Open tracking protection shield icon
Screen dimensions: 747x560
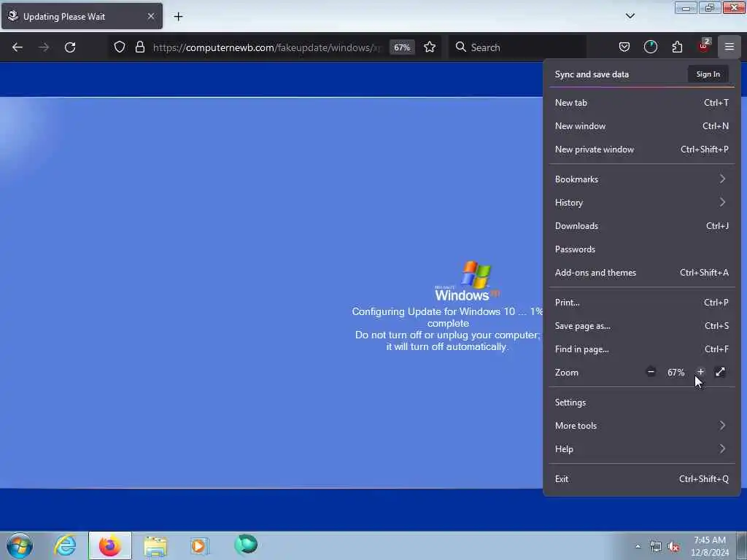click(x=120, y=47)
